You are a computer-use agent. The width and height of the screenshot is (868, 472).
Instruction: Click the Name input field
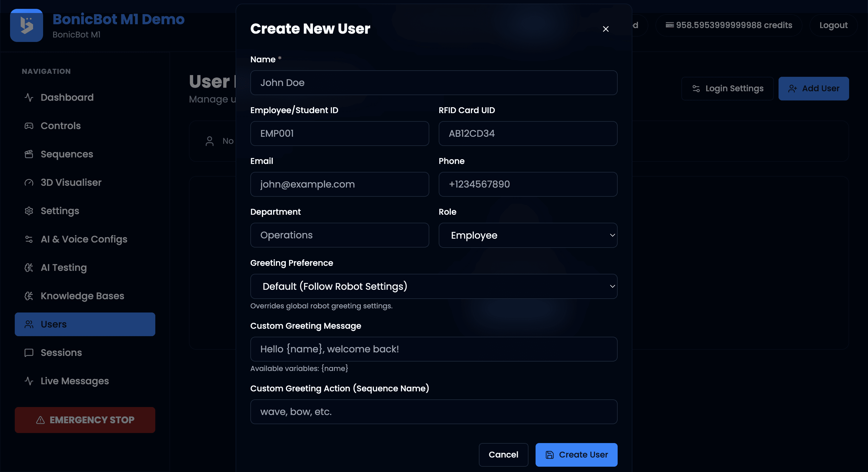pos(434,83)
